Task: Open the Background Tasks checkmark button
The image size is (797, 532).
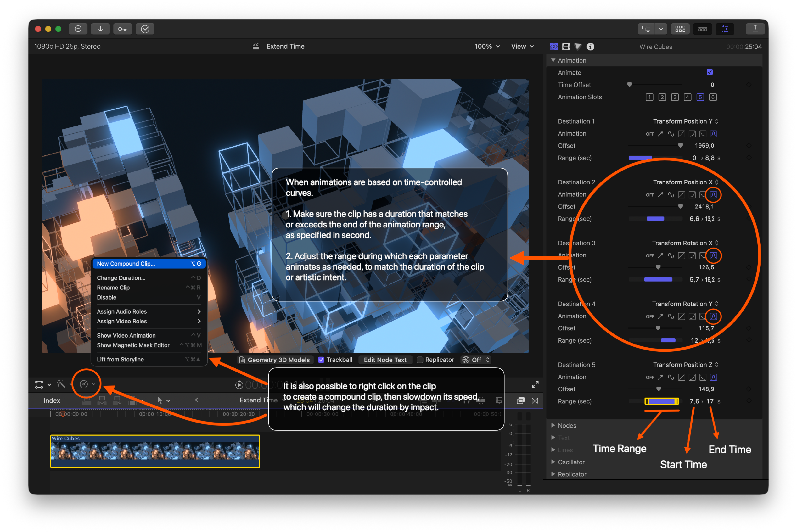Action: 145,29
